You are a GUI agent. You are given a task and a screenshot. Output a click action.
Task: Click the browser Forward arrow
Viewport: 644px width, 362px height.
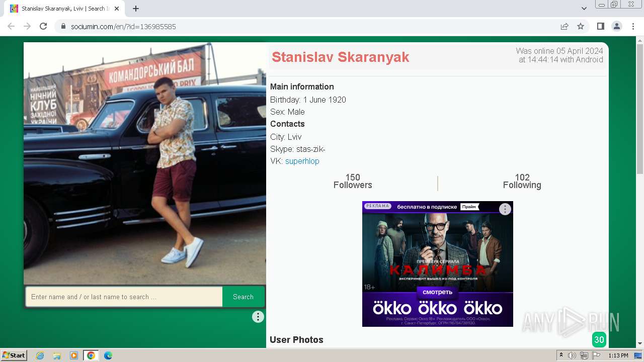click(27, 26)
